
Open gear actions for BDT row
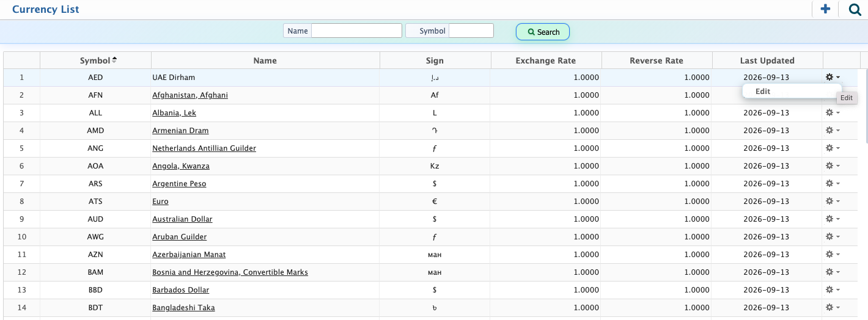833,307
